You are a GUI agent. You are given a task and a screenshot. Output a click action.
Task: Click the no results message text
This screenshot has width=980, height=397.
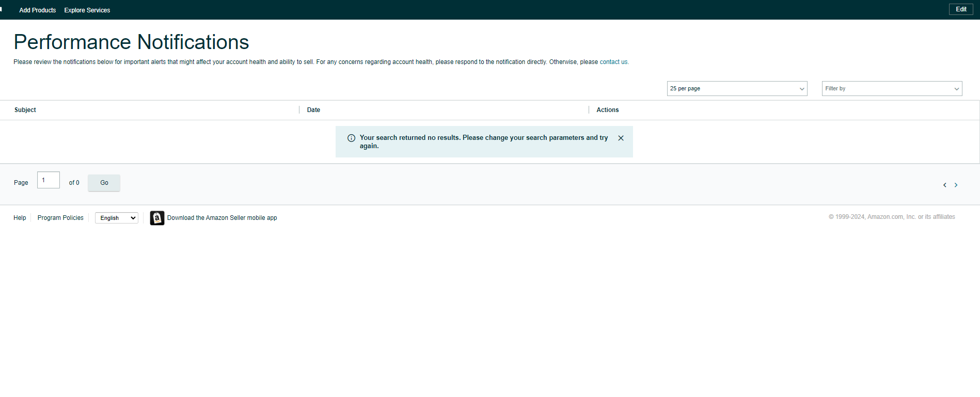pos(484,141)
